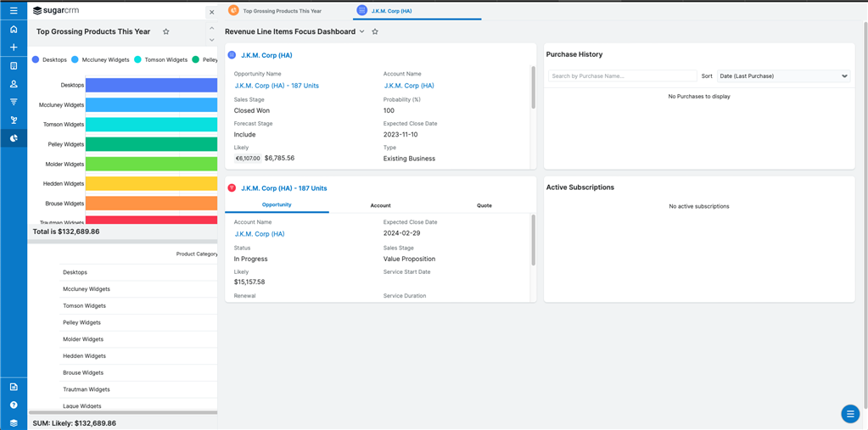
Task: Click the down chevron beside report title
Action: click(212, 39)
